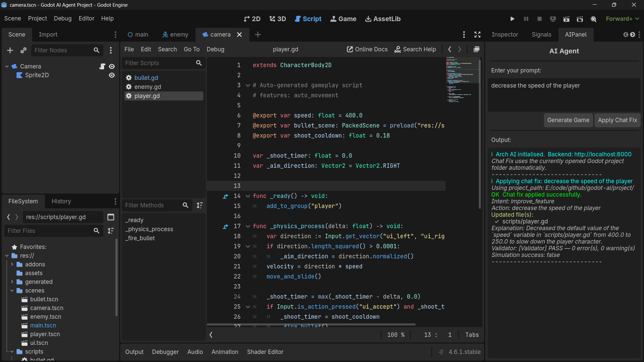The height and width of the screenshot is (362, 644).
Task: Click Online Docs link
Action: click(367, 49)
